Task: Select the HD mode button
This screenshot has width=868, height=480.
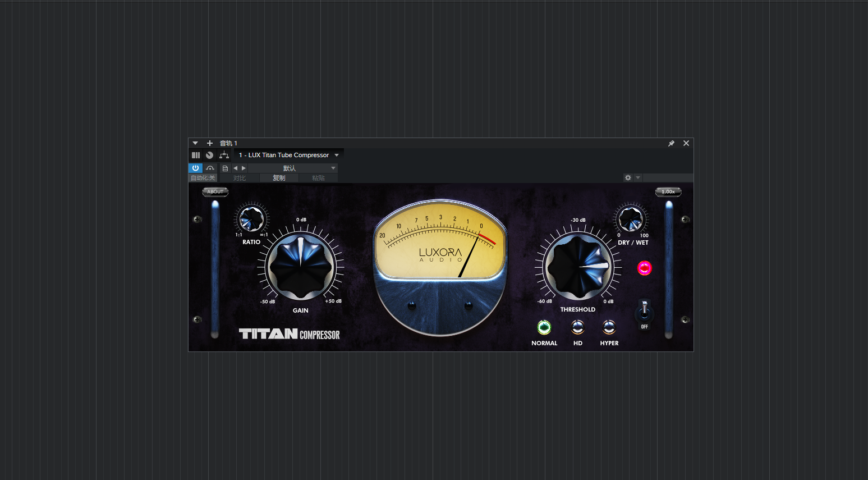Action: click(578, 327)
